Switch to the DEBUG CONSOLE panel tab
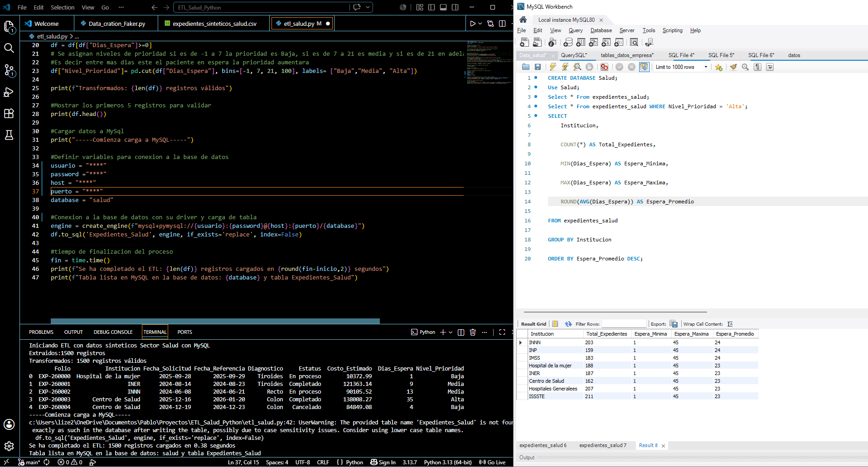 tap(113, 332)
